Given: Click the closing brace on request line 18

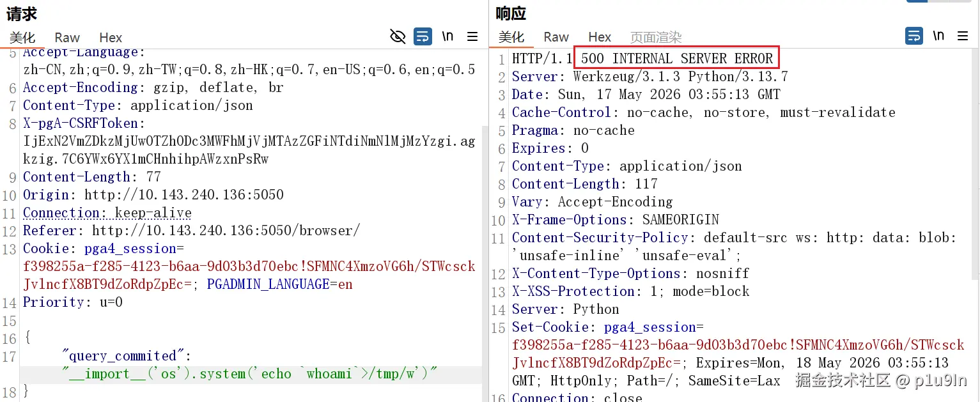Looking at the screenshot, I should point(26,390).
